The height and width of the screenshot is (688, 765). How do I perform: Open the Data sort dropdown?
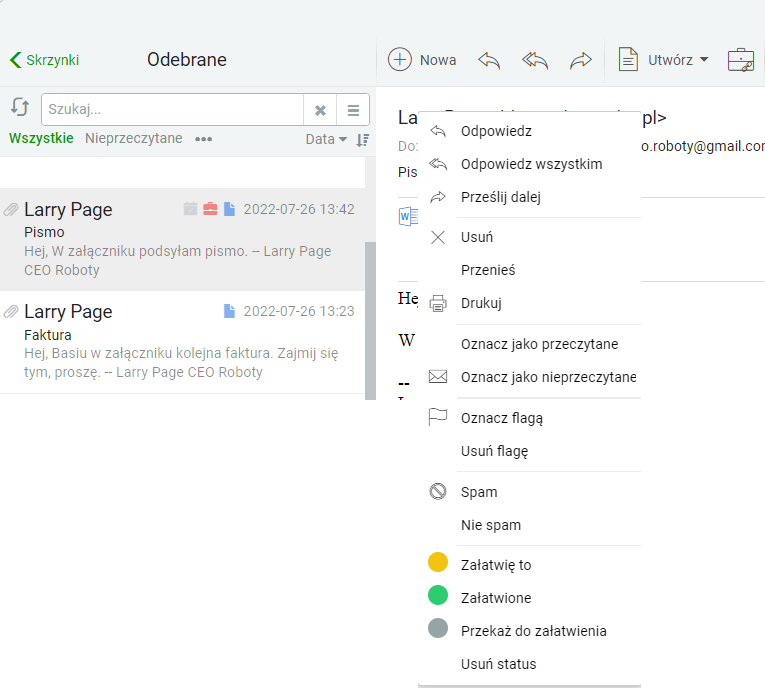click(326, 140)
